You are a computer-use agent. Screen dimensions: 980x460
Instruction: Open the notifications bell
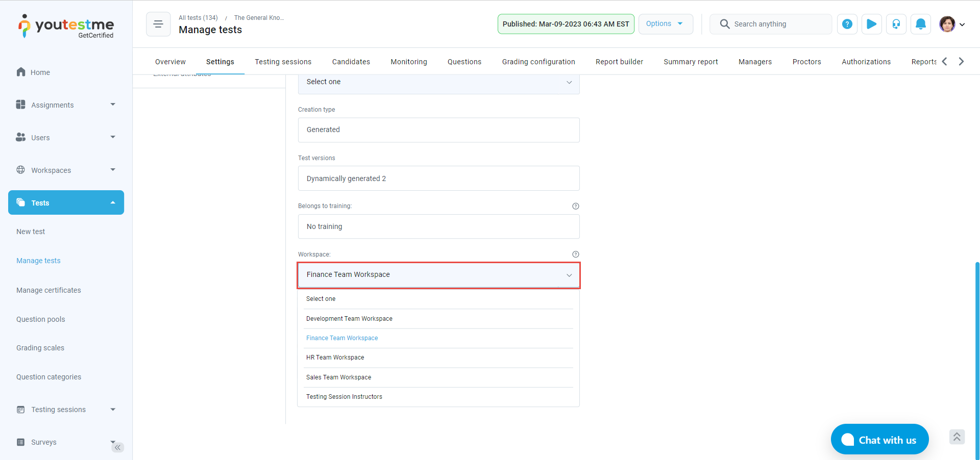coord(920,24)
